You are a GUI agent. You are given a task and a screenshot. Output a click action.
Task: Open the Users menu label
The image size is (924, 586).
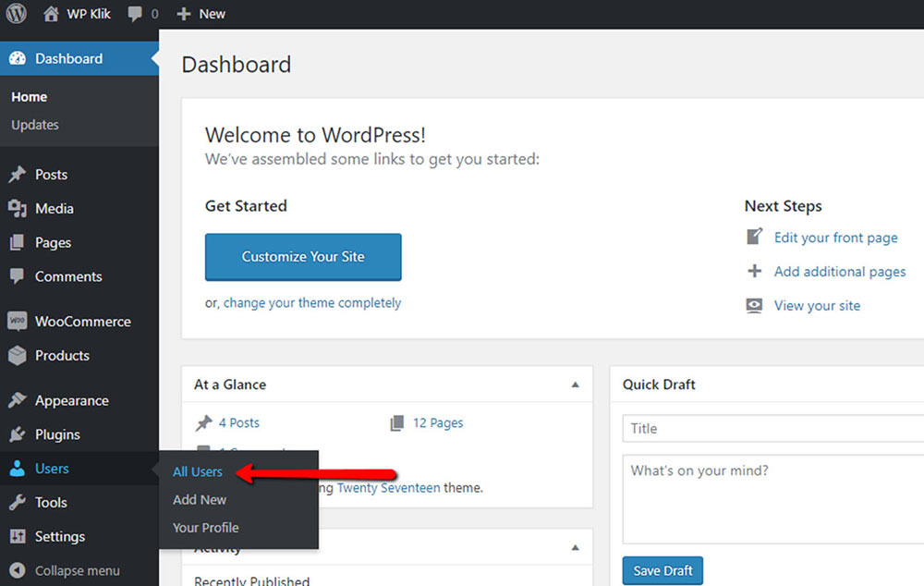point(52,469)
